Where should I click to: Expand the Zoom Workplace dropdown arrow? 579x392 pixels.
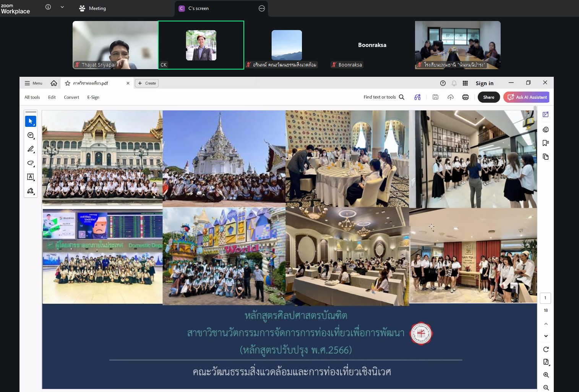click(62, 7)
